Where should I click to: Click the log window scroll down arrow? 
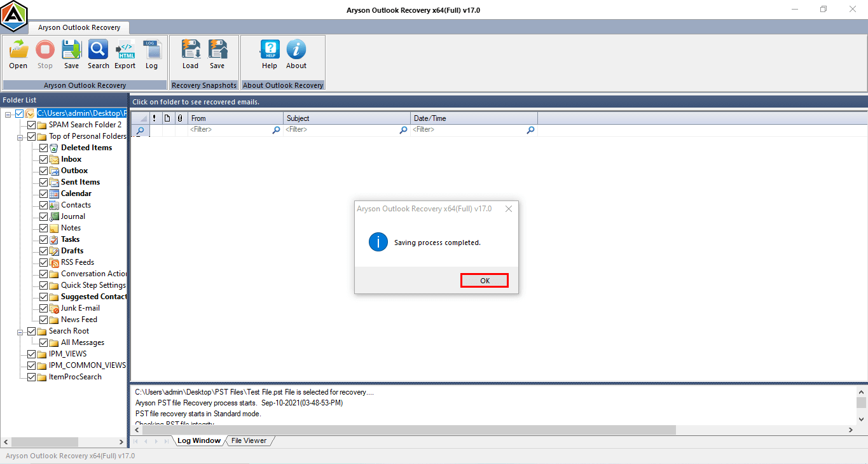(861, 418)
